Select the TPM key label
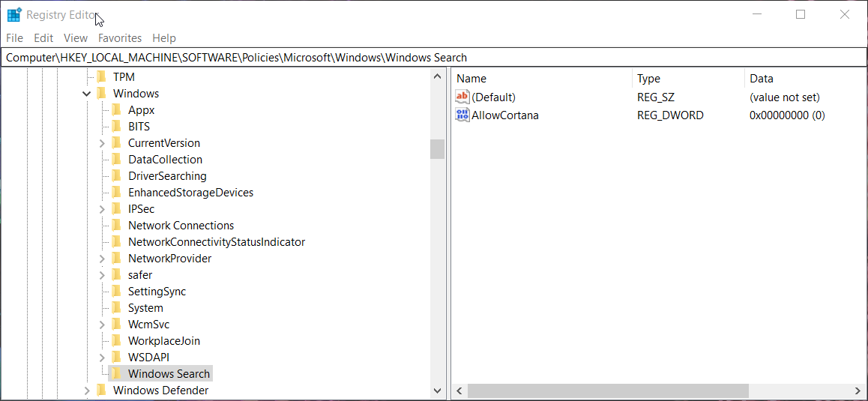This screenshot has width=868, height=401. [124, 77]
